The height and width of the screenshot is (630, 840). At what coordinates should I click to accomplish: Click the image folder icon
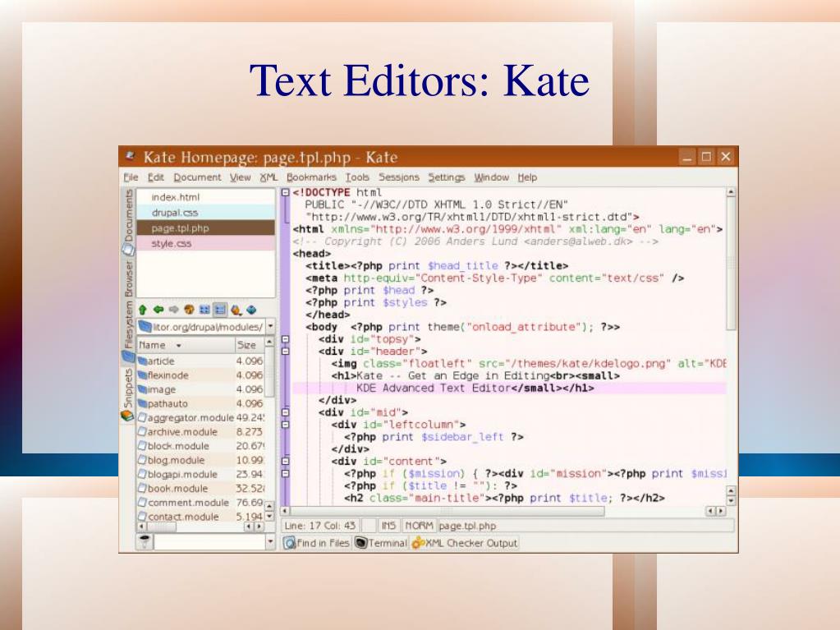click(x=143, y=389)
